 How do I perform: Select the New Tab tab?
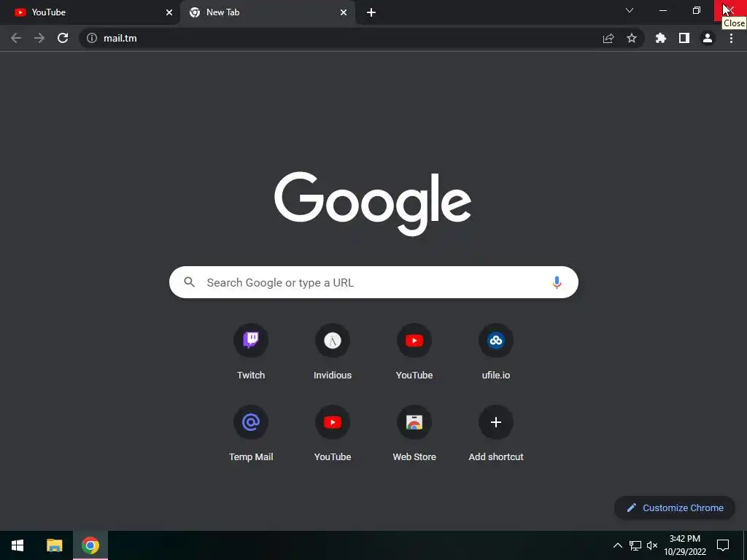click(267, 12)
